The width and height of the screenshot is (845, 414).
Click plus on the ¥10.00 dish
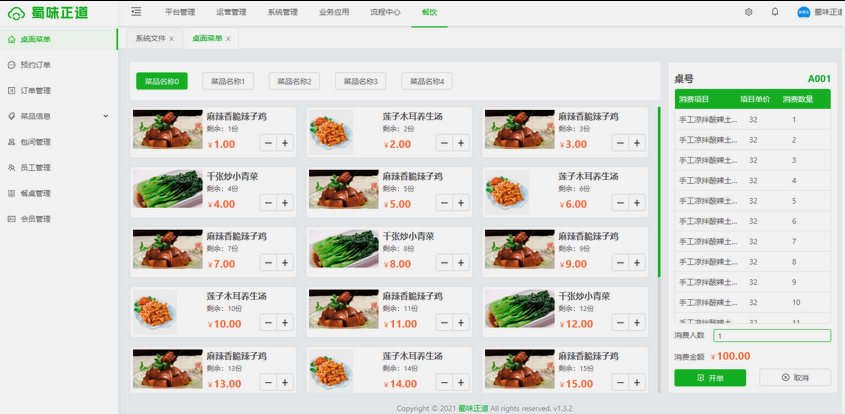click(285, 323)
